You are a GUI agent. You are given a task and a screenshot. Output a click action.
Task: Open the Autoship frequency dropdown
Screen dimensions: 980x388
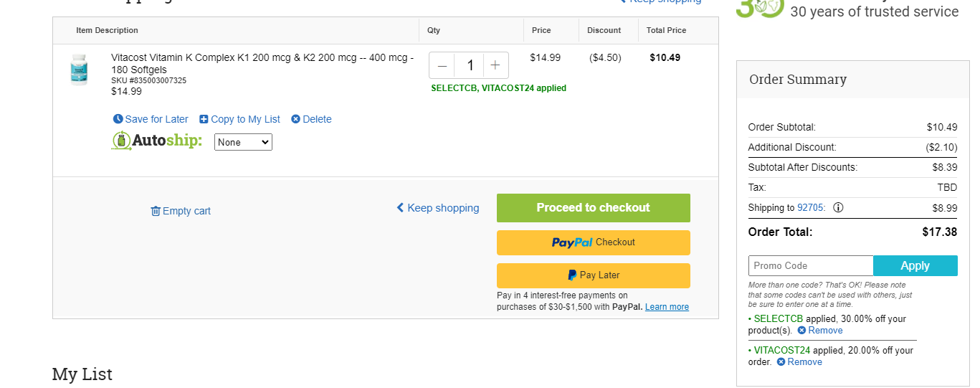[243, 142]
